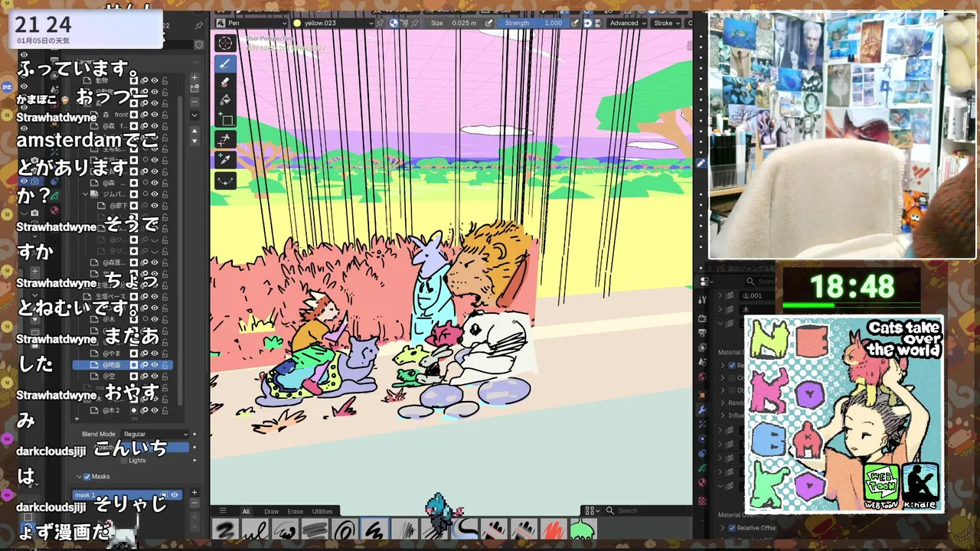This screenshot has height=551, width=980.
Task: Toggle visibility of the front layer
Action: point(155,115)
